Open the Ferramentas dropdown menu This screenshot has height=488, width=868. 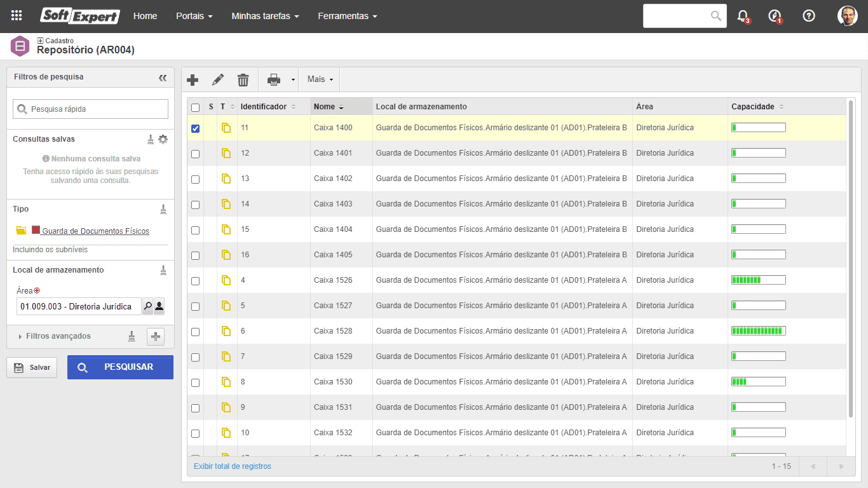(x=348, y=16)
